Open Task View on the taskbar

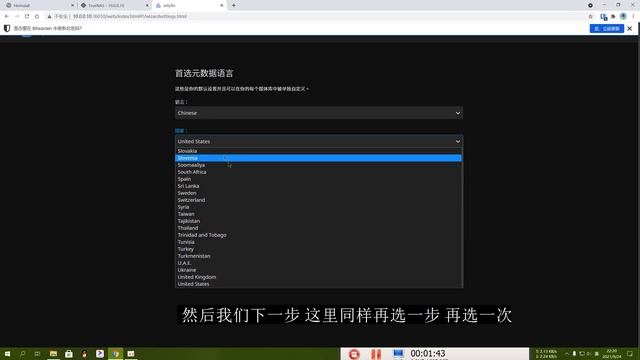point(37,353)
